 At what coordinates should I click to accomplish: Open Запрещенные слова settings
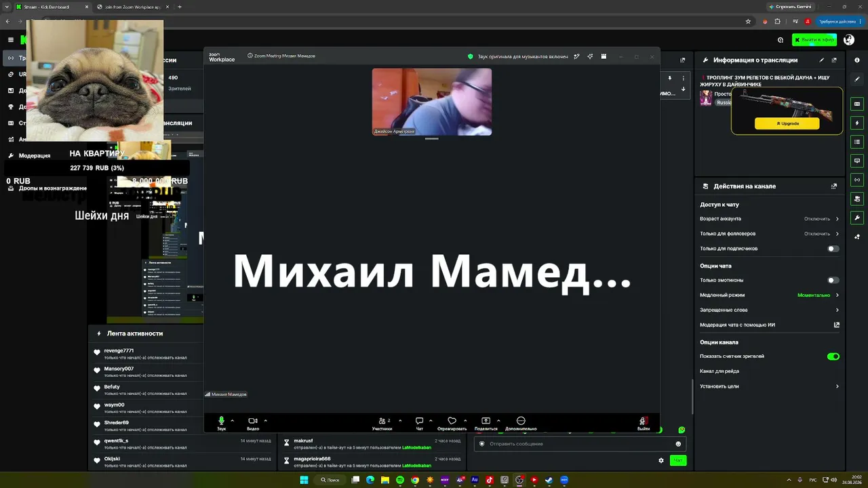(770, 310)
